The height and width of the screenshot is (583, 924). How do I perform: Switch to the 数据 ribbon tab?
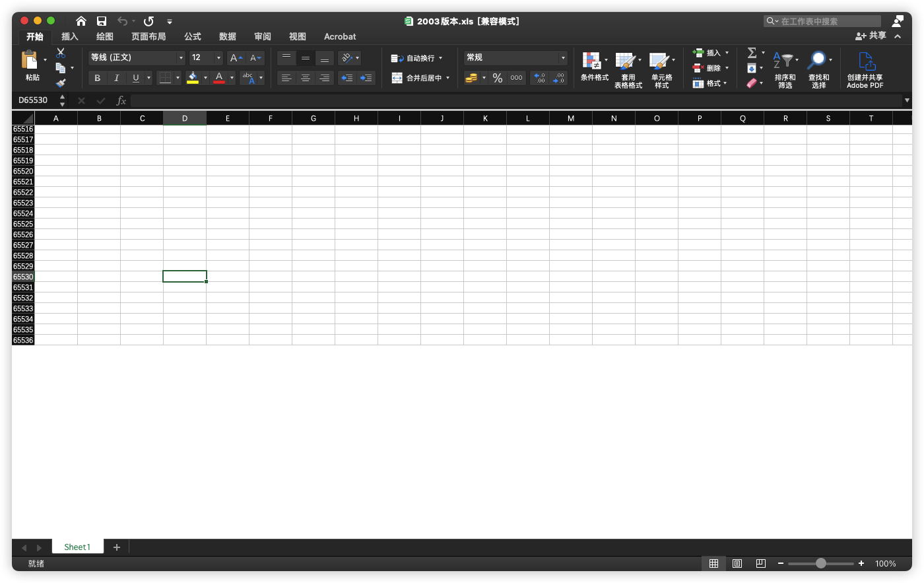(228, 36)
